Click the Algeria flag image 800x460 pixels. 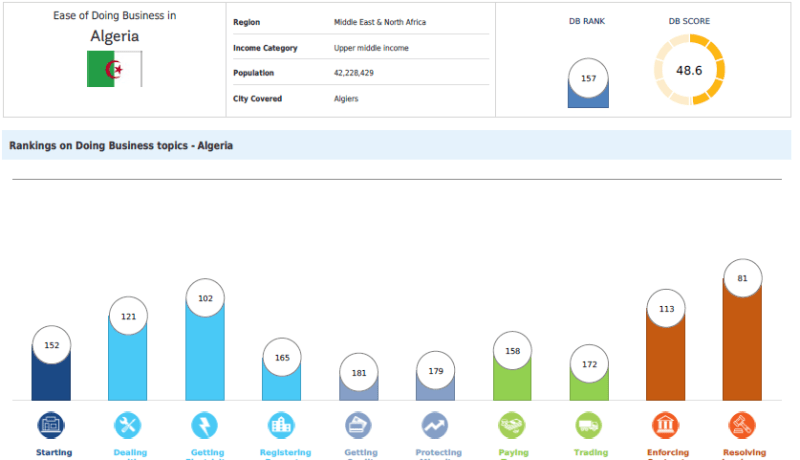114,69
